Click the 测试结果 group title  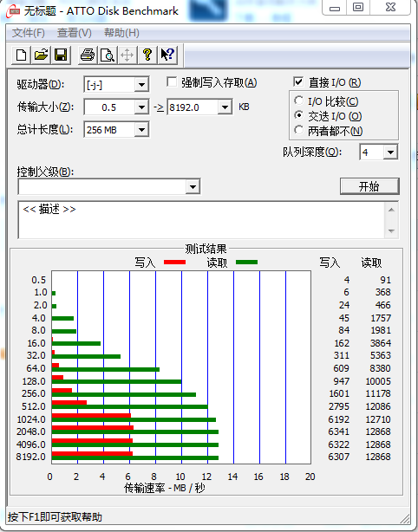coord(206,249)
